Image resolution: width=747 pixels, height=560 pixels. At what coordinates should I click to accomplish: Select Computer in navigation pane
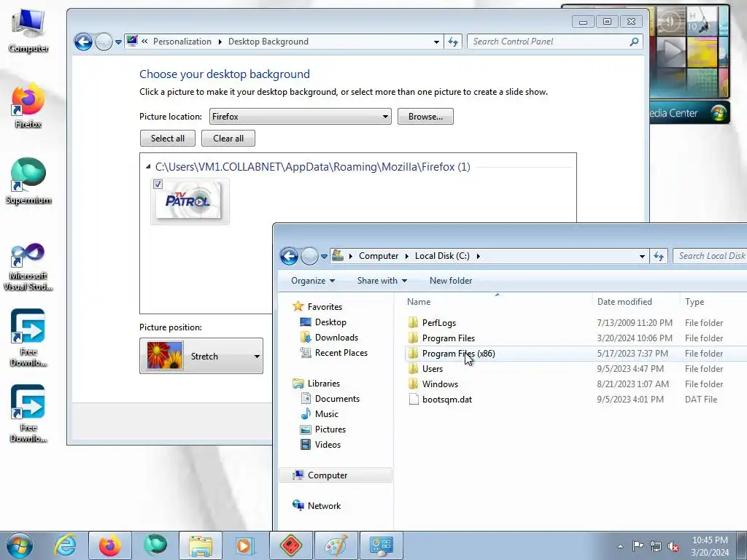point(336,475)
